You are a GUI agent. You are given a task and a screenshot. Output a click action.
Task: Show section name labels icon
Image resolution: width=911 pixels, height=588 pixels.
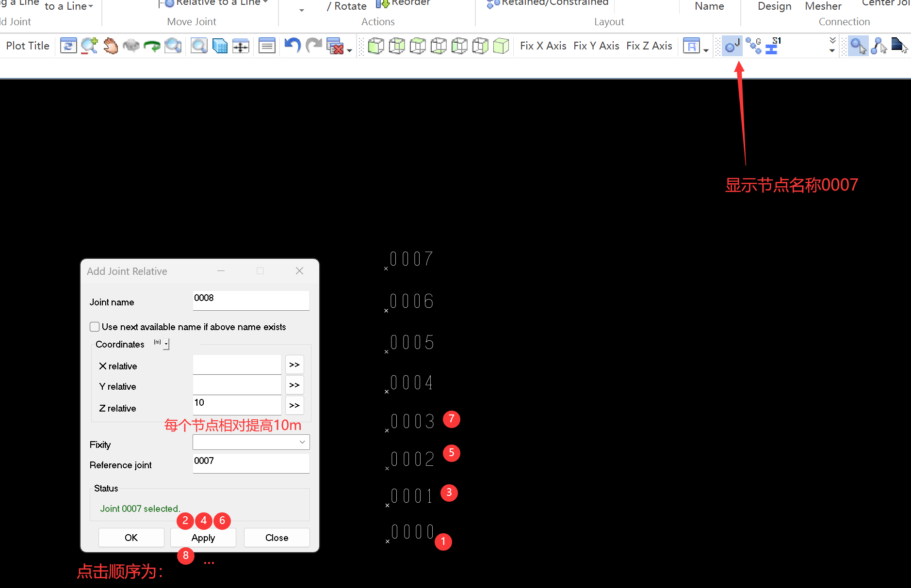click(773, 46)
